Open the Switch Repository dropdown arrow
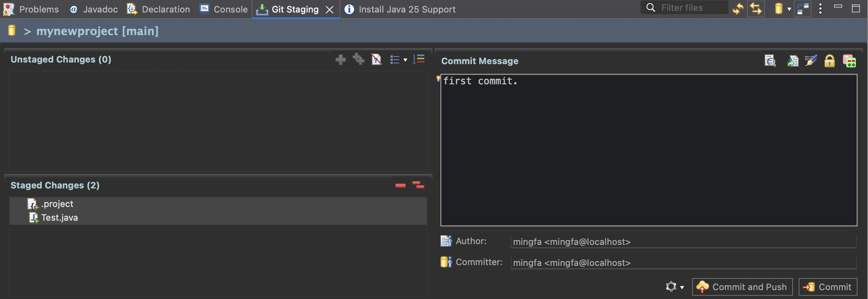The width and height of the screenshot is (868, 299). click(789, 9)
